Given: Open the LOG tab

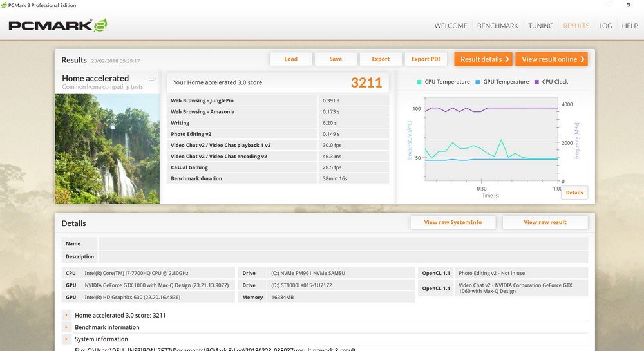Looking at the screenshot, I should pyautogui.click(x=605, y=26).
